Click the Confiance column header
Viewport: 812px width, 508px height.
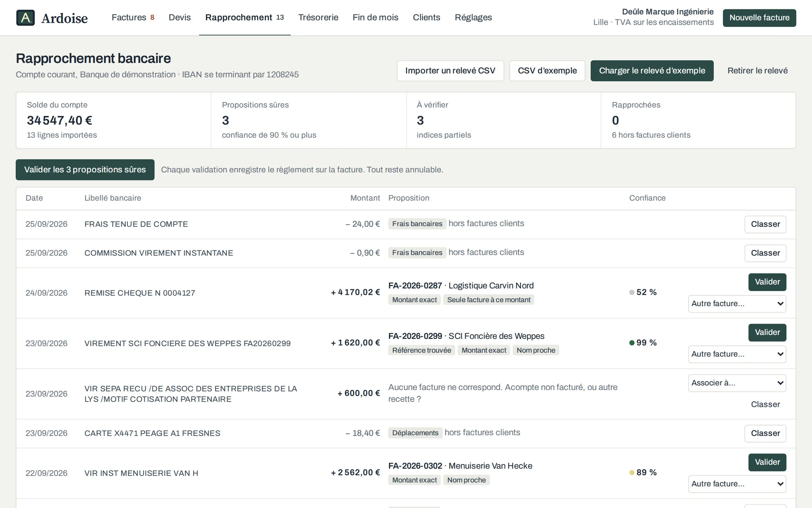pyautogui.click(x=647, y=198)
